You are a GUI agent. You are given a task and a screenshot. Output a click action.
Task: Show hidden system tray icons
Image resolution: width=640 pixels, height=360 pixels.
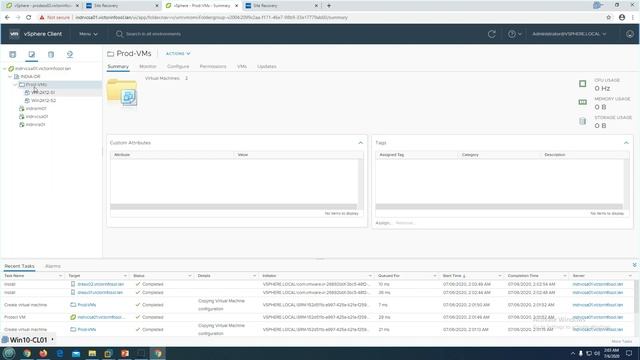click(573, 353)
